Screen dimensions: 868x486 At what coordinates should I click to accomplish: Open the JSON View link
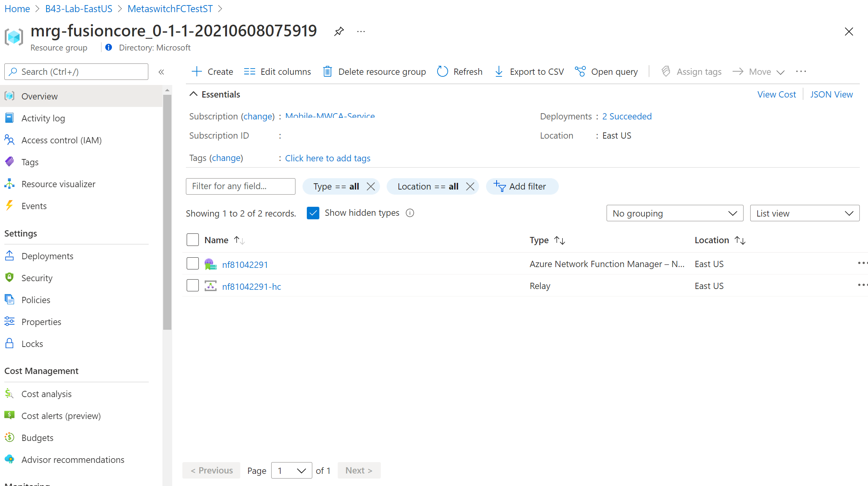(x=831, y=94)
